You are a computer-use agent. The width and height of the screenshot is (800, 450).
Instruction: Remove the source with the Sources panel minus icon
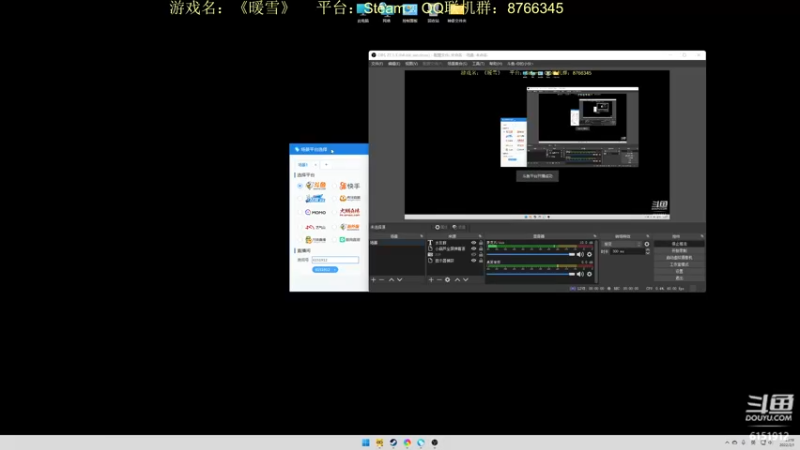pyautogui.click(x=439, y=280)
